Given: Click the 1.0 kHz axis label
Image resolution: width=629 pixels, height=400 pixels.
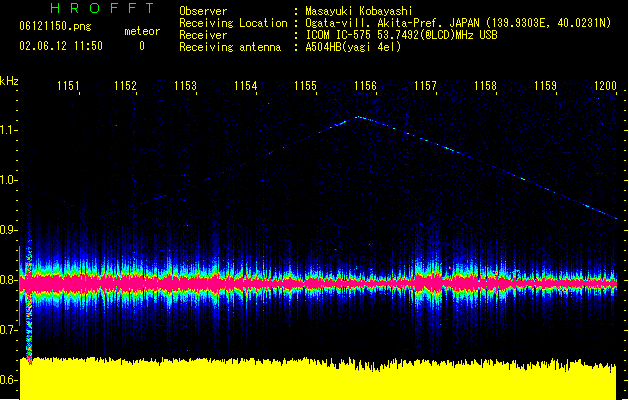Looking at the screenshot, I should point(8,180).
